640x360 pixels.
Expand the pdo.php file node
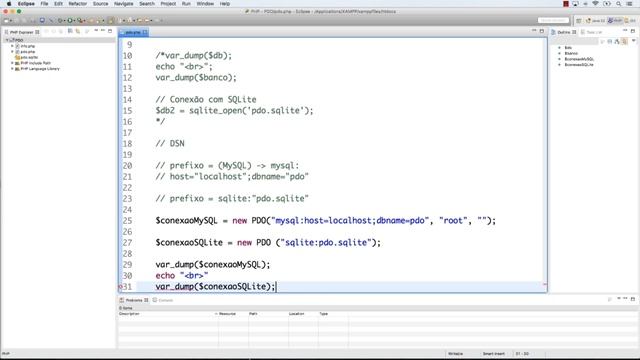[x=12, y=52]
